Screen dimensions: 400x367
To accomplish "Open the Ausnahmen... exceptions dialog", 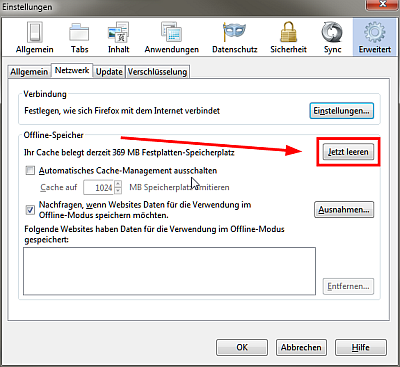I will point(344,210).
